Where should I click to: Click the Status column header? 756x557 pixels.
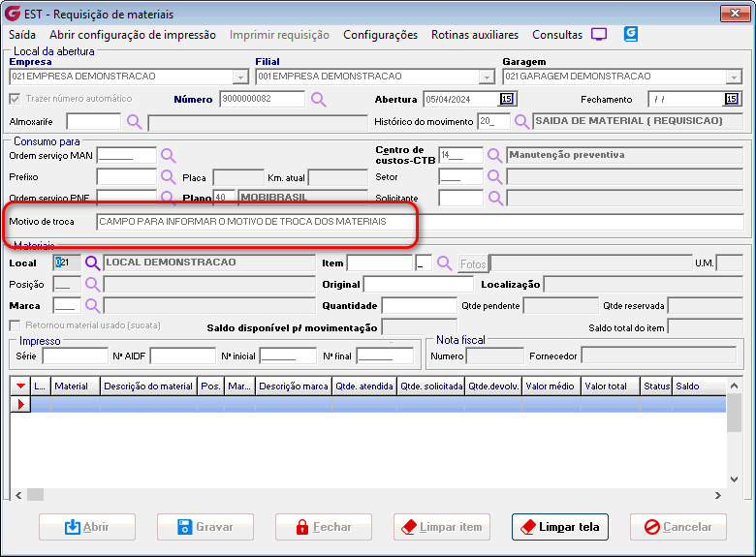tap(656, 386)
